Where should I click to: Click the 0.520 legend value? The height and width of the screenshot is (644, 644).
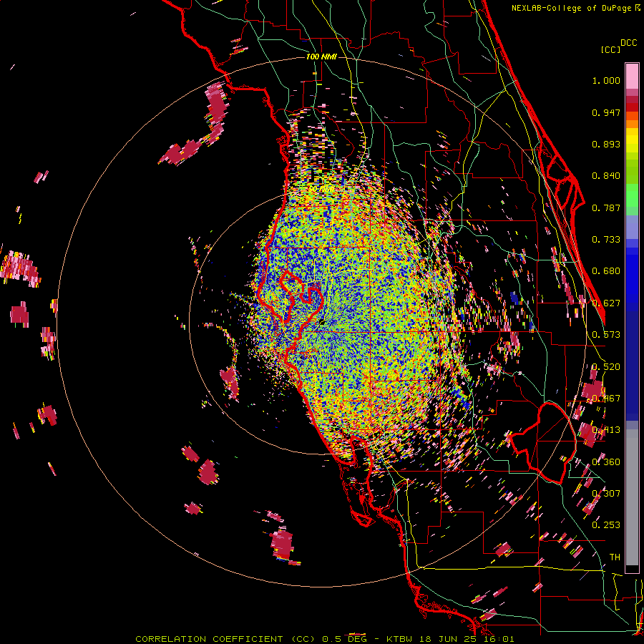click(x=606, y=367)
